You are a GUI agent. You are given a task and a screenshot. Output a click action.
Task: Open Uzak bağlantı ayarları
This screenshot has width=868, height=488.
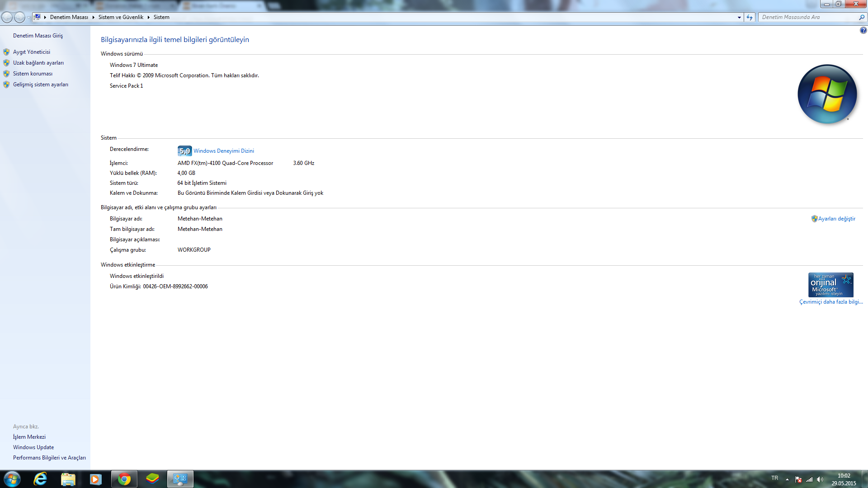(x=38, y=63)
